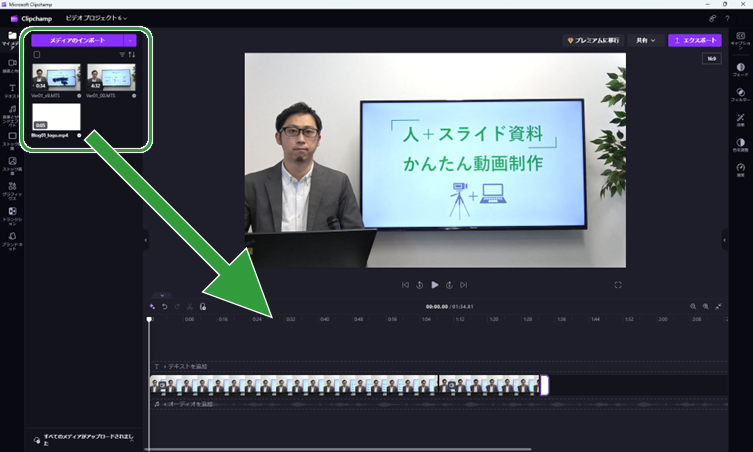Open the Graphics library in sidebar

tap(12, 191)
